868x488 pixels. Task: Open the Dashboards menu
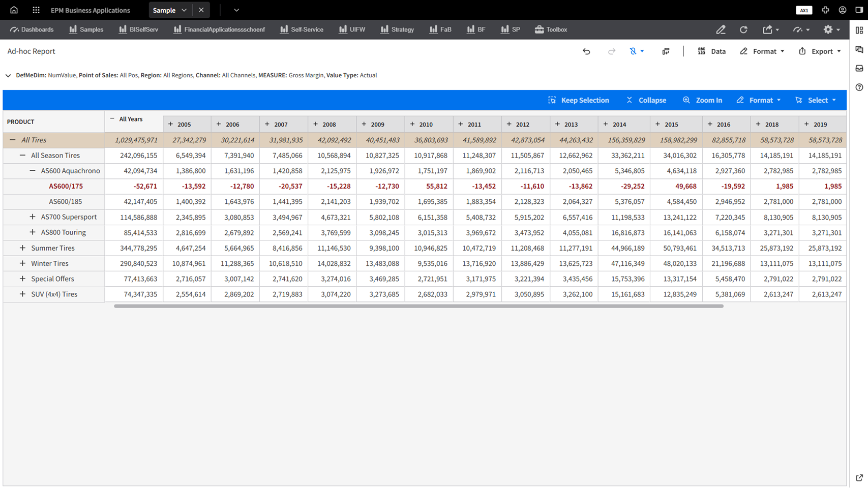tap(32, 29)
